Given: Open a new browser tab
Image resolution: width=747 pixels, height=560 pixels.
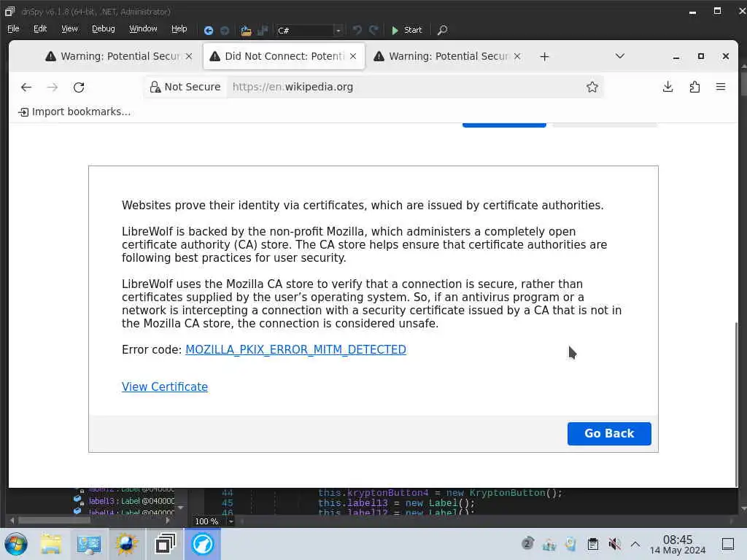Looking at the screenshot, I should click(544, 57).
